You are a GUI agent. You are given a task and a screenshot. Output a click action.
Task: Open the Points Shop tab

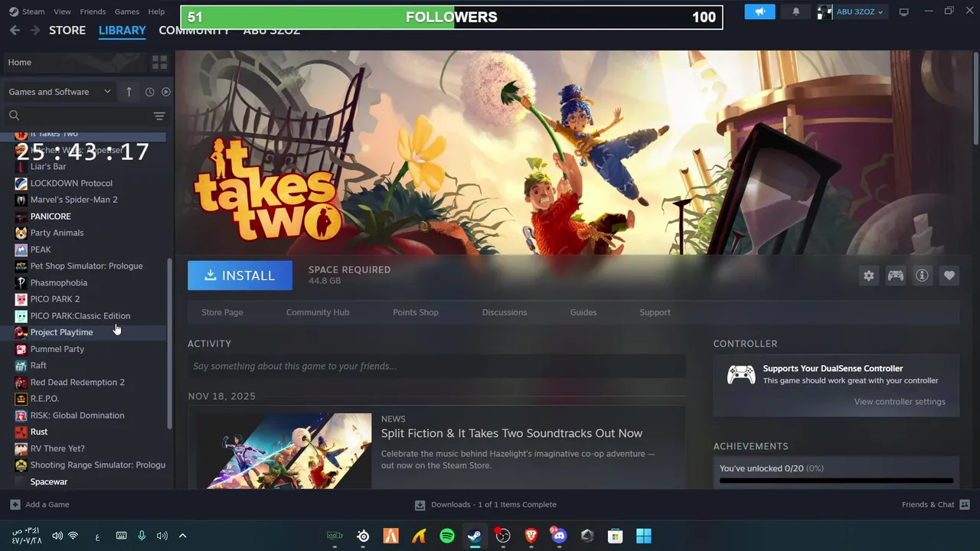click(x=416, y=312)
